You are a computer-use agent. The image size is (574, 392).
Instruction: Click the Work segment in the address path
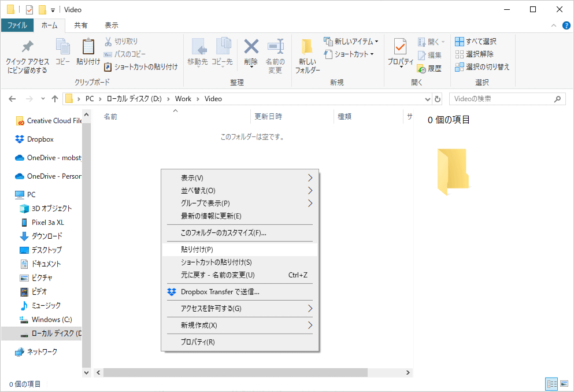pyautogui.click(x=183, y=99)
